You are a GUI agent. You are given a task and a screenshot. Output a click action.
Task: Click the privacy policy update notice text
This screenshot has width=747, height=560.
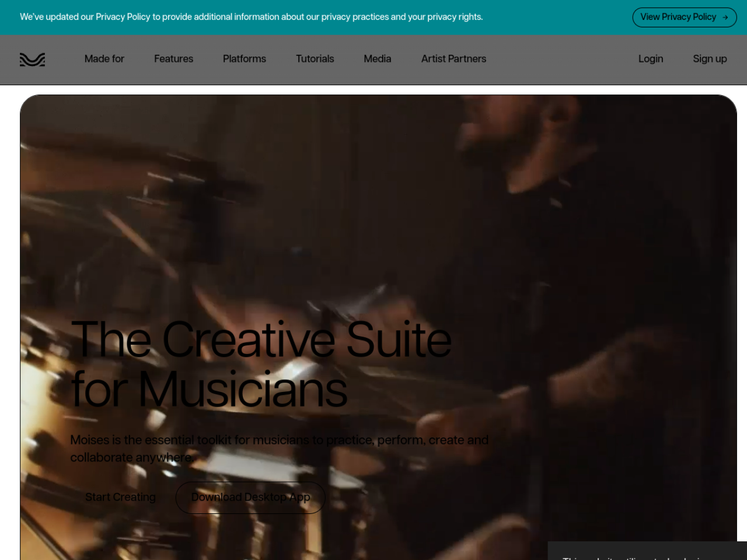(x=252, y=17)
